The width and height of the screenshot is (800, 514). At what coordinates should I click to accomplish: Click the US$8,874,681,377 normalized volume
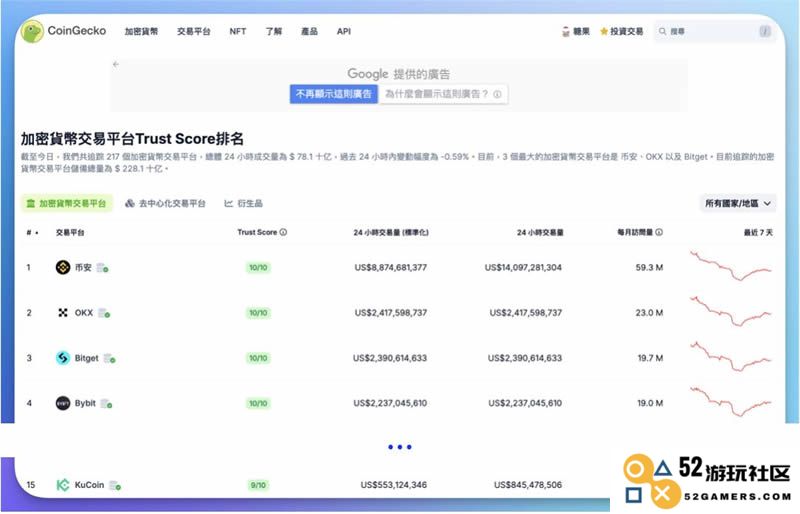point(391,267)
